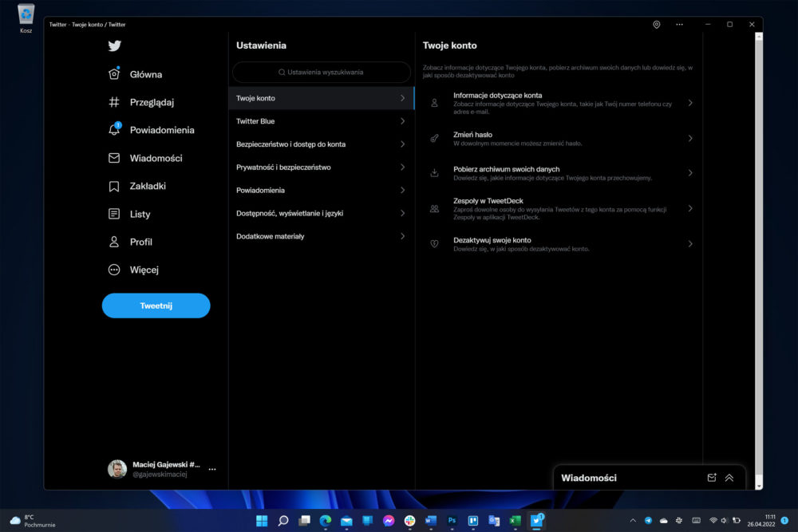Open account menu dots next to Maciej Gajewski

coord(212,469)
